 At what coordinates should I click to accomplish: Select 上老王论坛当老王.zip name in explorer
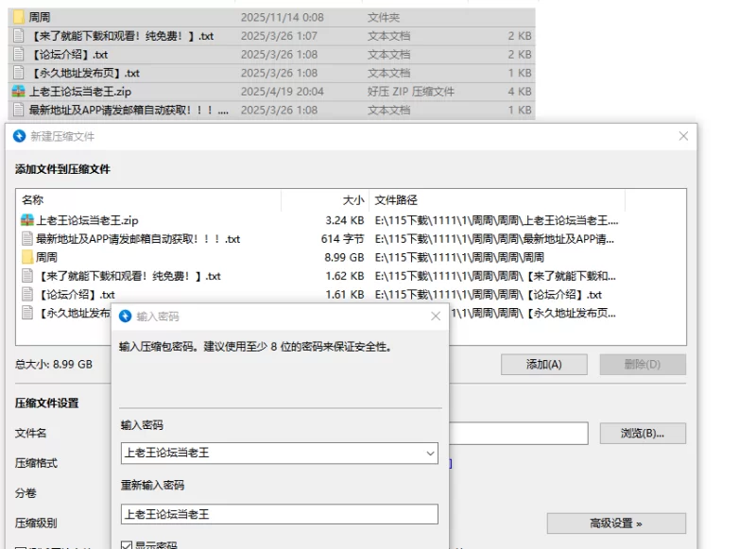point(80,92)
